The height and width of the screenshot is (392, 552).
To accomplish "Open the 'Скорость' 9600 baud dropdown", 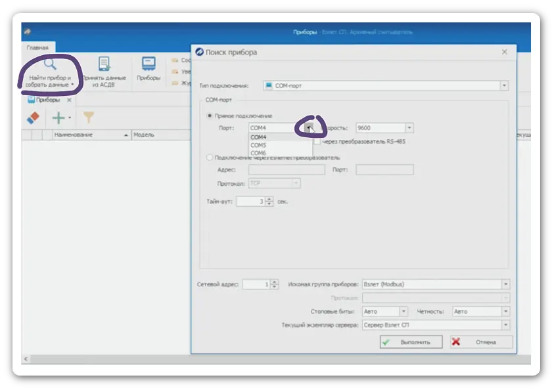I will 409,128.
